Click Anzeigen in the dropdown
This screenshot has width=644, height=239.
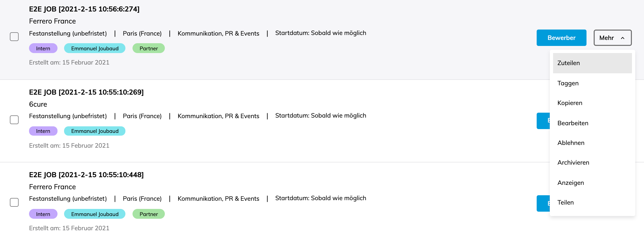(x=570, y=183)
